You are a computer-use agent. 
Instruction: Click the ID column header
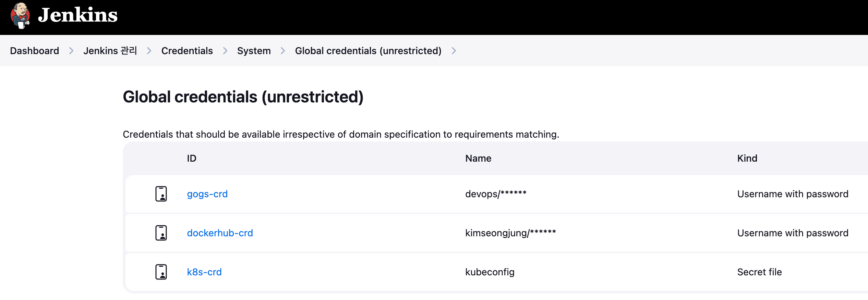tap(192, 158)
